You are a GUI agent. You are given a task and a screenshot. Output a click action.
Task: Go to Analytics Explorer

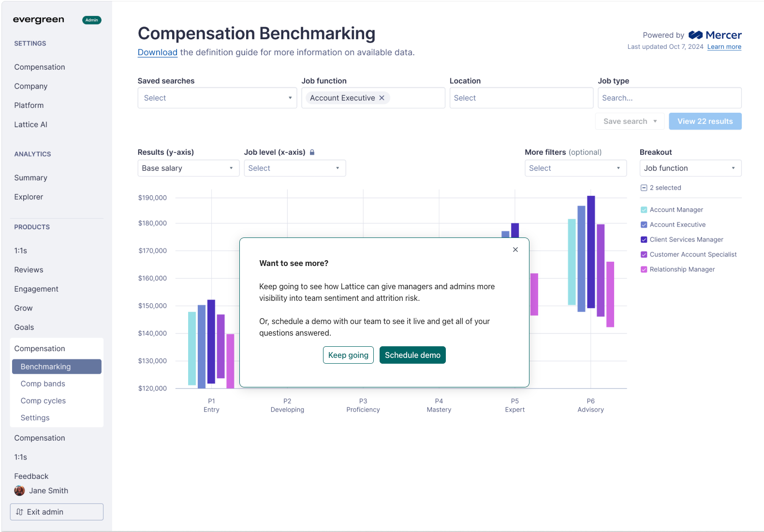point(29,197)
